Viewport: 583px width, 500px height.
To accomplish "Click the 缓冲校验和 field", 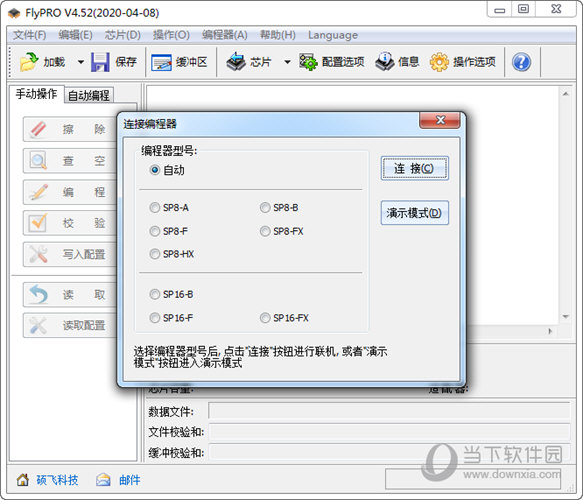I will click(x=389, y=452).
